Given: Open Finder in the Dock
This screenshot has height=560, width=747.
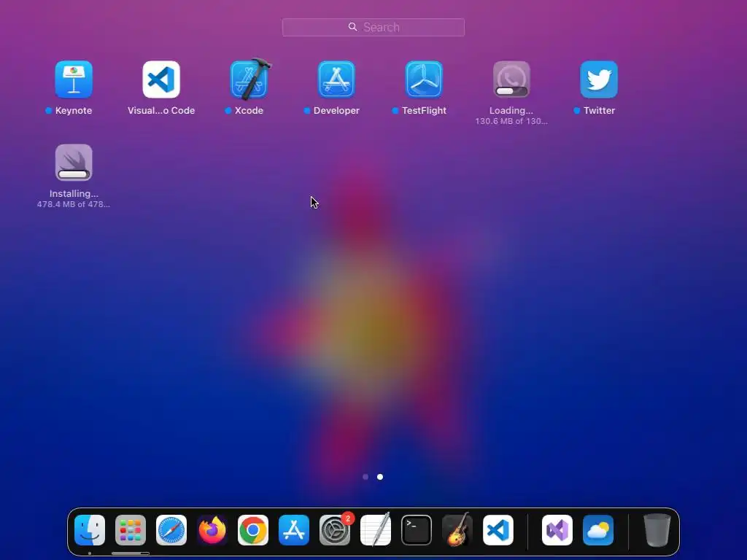Looking at the screenshot, I should [x=90, y=530].
